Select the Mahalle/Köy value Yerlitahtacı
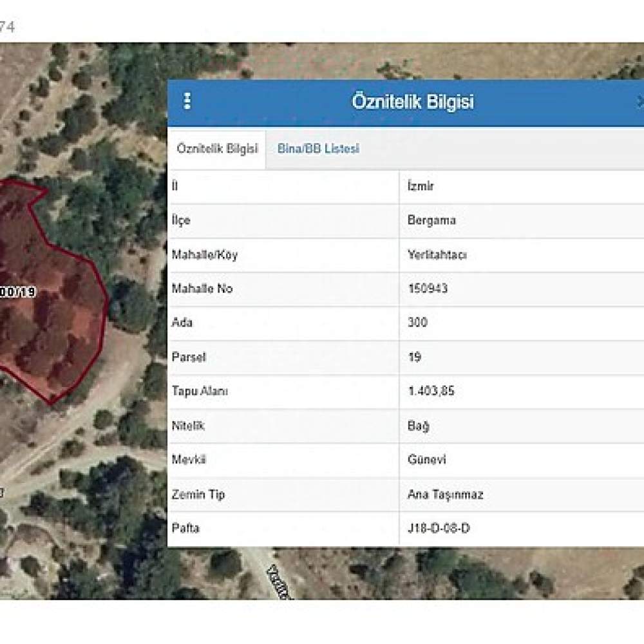The height and width of the screenshot is (644, 644). pyautogui.click(x=437, y=255)
